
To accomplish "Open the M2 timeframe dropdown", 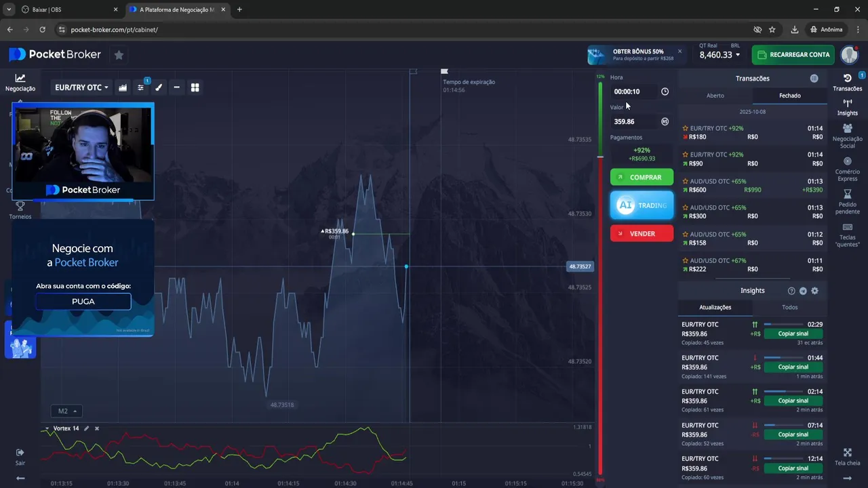I will click(x=67, y=411).
